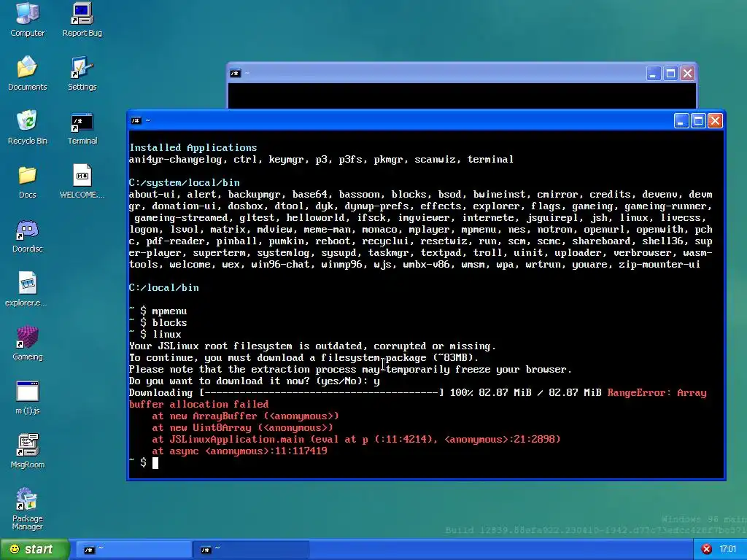This screenshot has width=747, height=560.
Task: Click 'at new Uint8Array' stack trace line
Action: pyautogui.click(x=242, y=427)
